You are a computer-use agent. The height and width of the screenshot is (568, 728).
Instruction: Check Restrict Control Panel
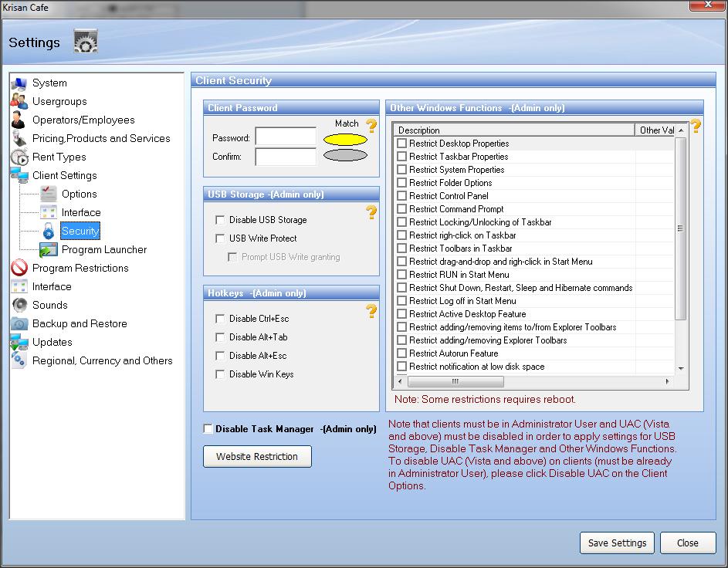(x=402, y=196)
